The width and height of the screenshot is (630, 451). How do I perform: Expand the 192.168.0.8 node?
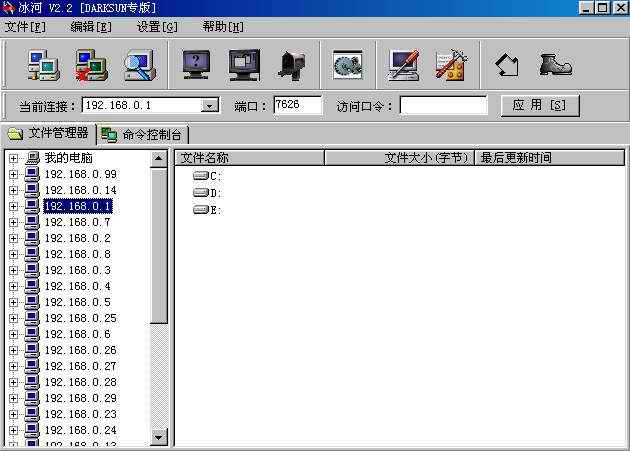13,254
